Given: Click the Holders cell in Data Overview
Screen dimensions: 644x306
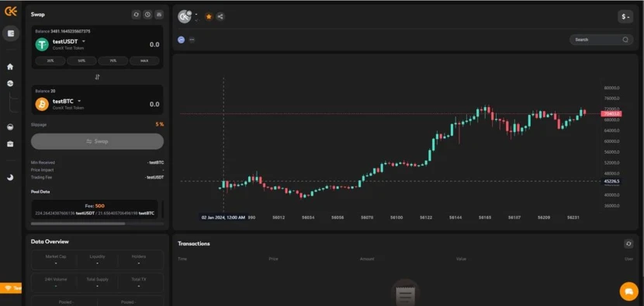Looking at the screenshot, I should tap(139, 260).
